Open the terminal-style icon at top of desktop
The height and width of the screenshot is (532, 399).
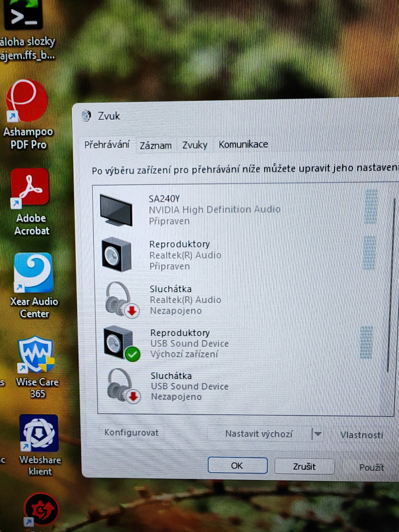(23, 14)
